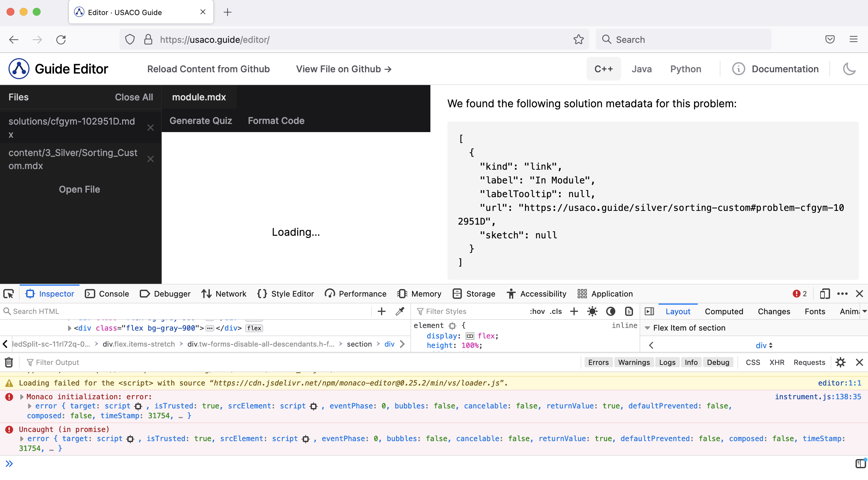
Task: Click the bookmark star icon in the address bar
Action: (x=578, y=39)
